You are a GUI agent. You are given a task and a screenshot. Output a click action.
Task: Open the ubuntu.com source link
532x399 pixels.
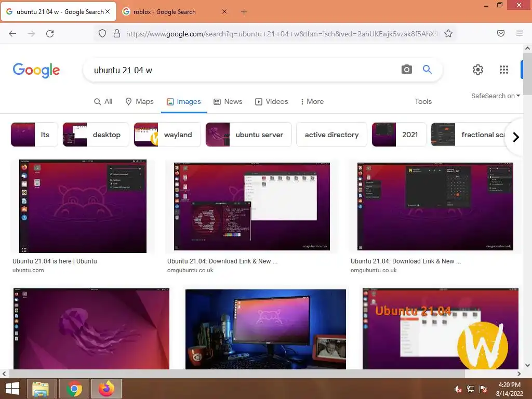coord(28,270)
